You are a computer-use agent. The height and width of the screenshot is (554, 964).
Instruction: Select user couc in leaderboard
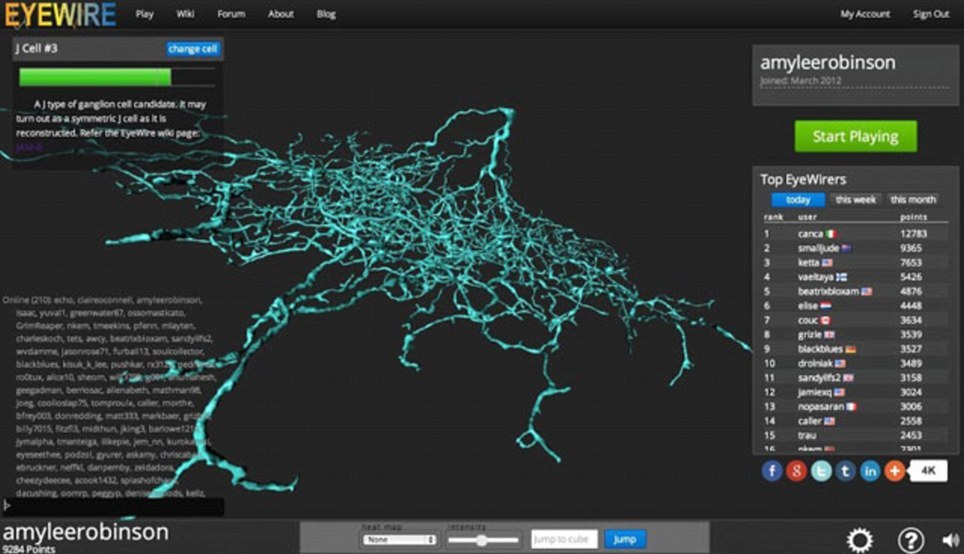coord(808,320)
